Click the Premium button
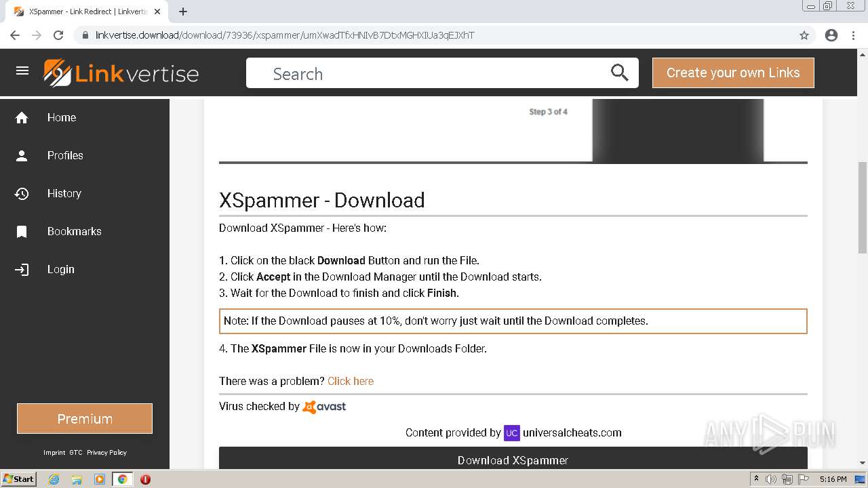868x488 pixels. point(85,419)
